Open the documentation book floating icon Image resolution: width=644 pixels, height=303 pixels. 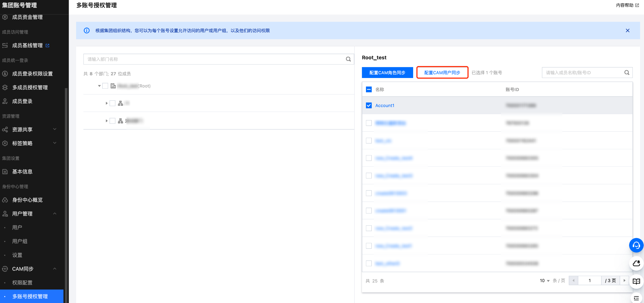click(636, 281)
